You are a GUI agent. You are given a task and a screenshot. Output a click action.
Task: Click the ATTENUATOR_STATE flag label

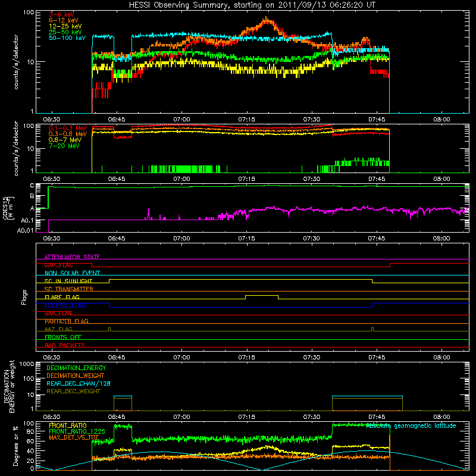point(72,257)
